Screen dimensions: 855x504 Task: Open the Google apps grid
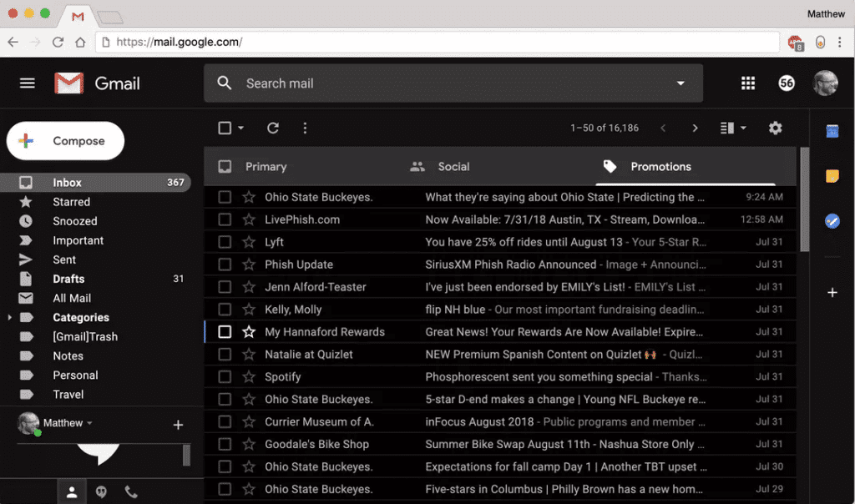point(748,83)
